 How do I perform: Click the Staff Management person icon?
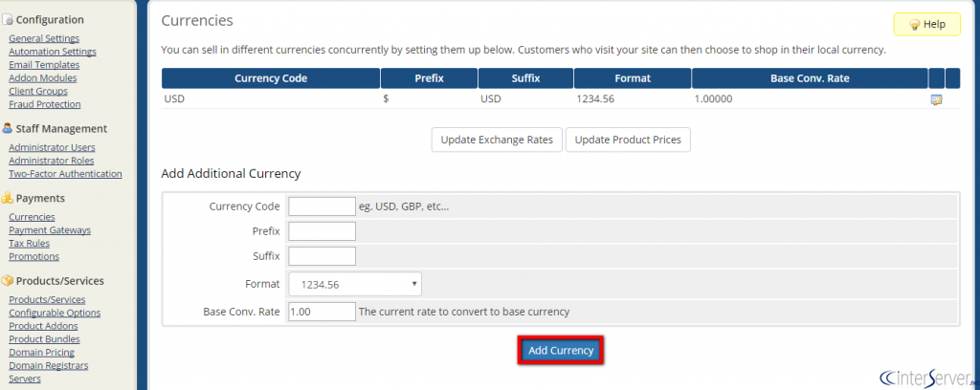coord(8,128)
